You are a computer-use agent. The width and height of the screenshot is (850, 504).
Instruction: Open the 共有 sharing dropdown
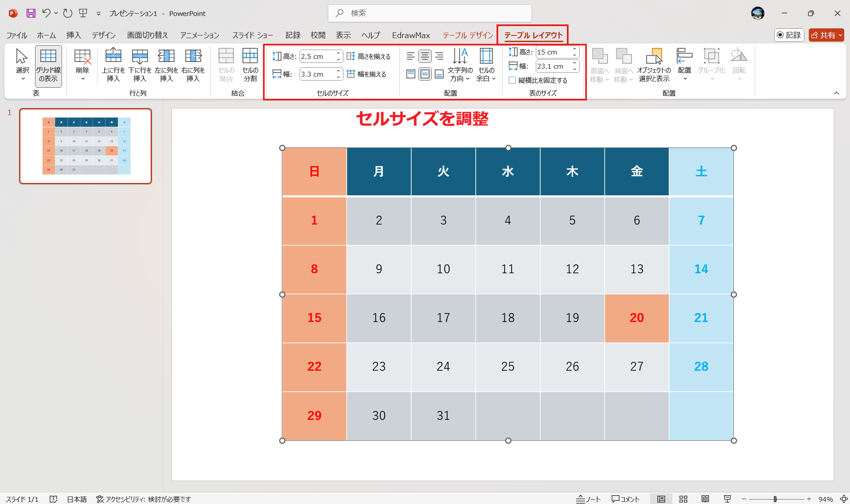click(x=826, y=35)
